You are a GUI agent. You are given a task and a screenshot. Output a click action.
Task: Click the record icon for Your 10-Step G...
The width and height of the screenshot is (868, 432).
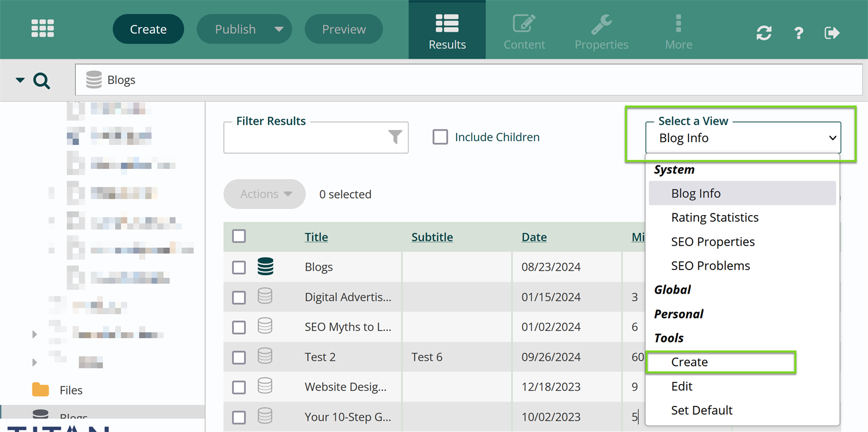pyautogui.click(x=265, y=416)
